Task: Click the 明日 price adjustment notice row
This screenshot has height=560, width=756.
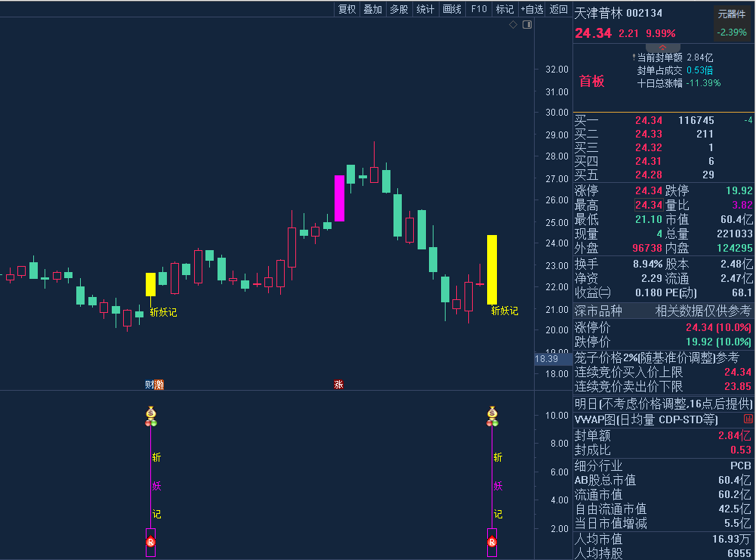Action: click(663, 404)
